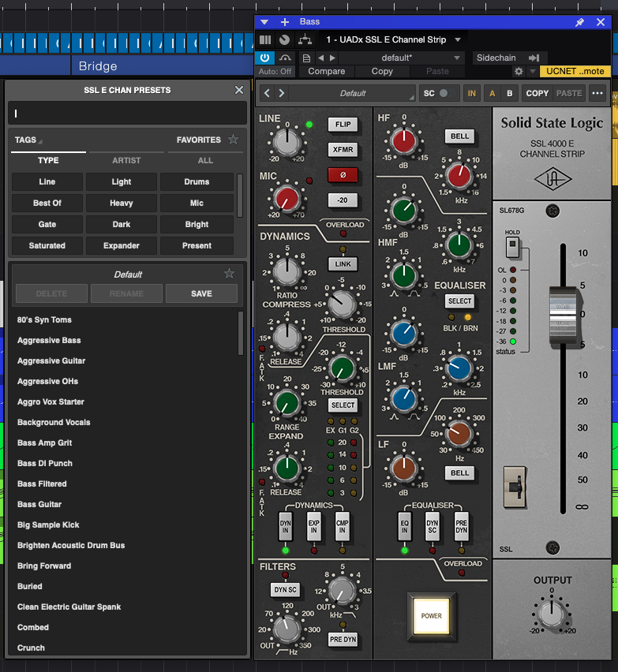This screenshot has width=618, height=672.
Task: Filter presets by Drums tag
Action: [x=197, y=181]
